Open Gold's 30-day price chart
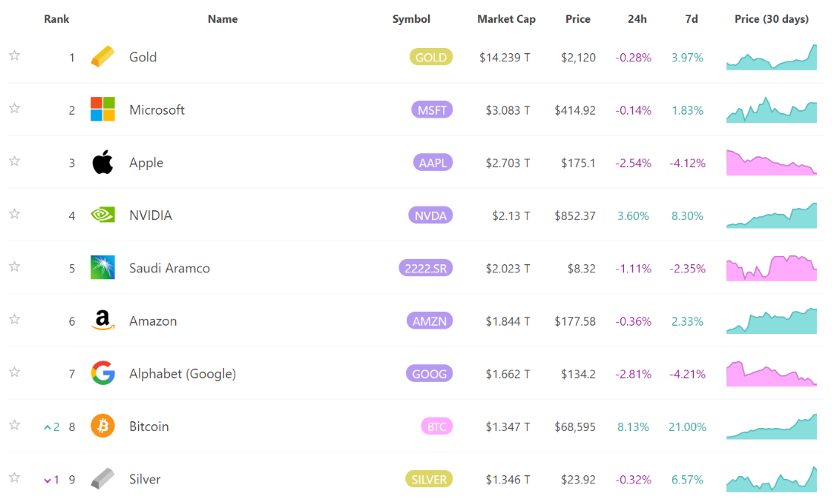This screenshot has height=504, width=832. click(771, 57)
